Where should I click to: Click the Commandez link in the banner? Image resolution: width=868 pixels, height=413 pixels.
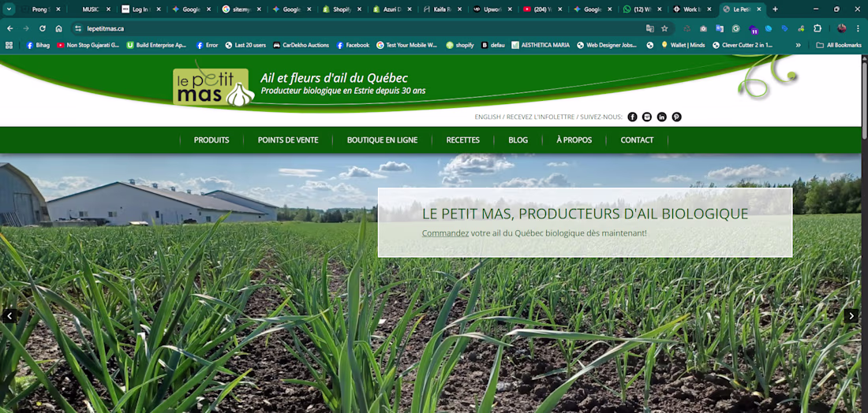[x=445, y=233]
